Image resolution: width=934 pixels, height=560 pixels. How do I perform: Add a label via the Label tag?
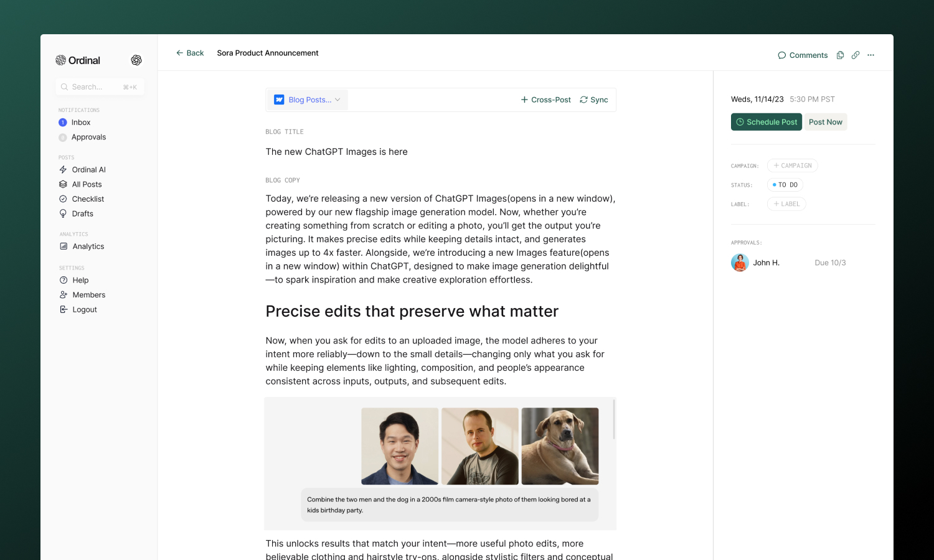pos(786,204)
